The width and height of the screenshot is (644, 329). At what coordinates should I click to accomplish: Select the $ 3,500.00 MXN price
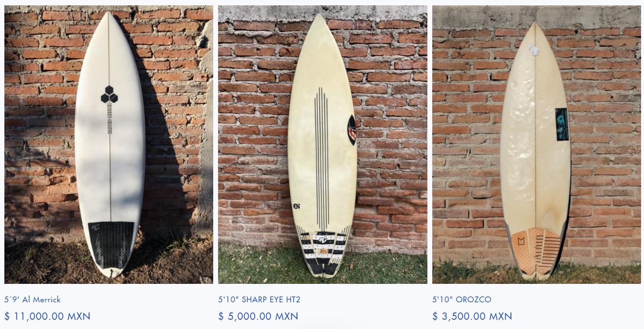tap(473, 316)
